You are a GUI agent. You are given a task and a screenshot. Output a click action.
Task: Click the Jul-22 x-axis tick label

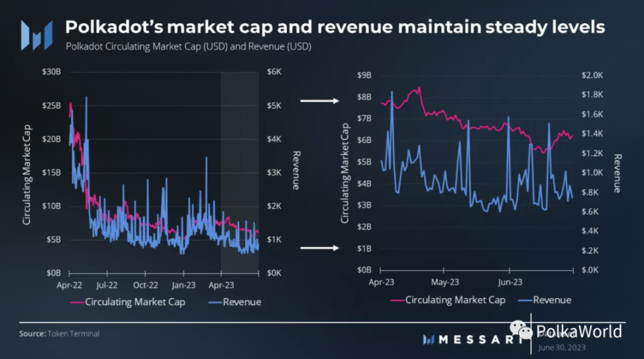click(x=107, y=285)
